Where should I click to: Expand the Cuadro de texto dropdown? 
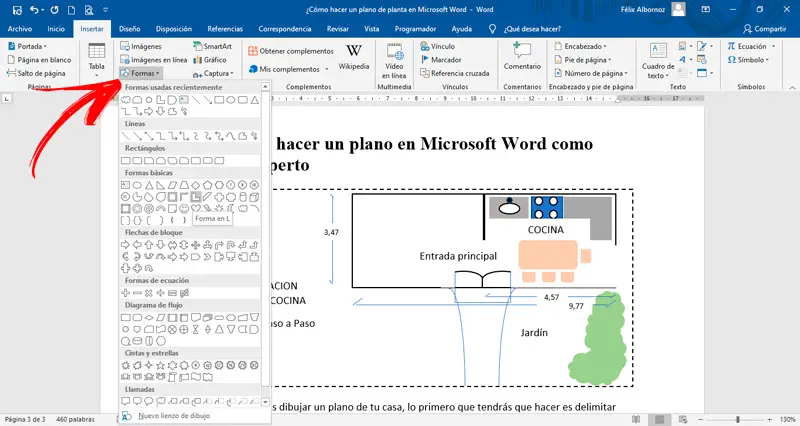point(658,61)
